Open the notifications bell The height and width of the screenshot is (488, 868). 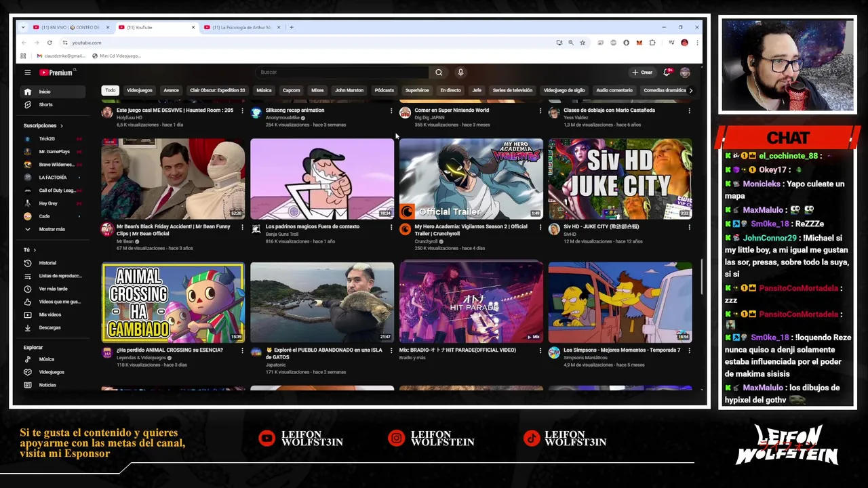point(667,73)
